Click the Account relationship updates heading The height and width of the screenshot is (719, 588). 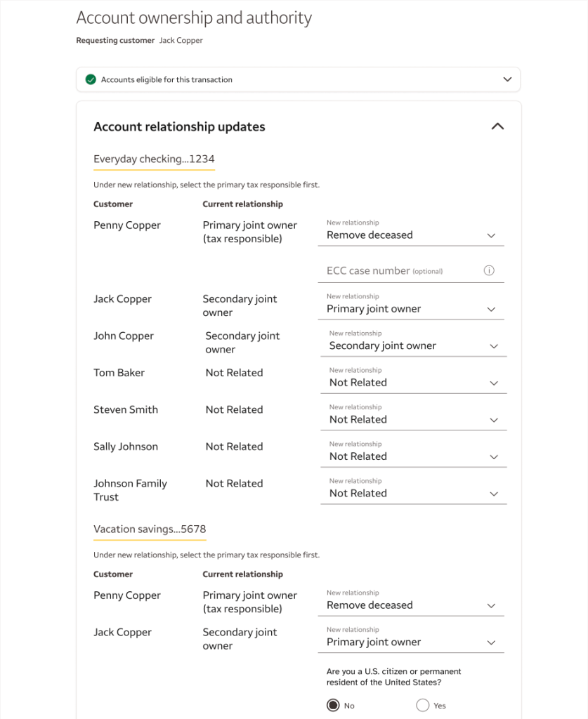pos(179,127)
